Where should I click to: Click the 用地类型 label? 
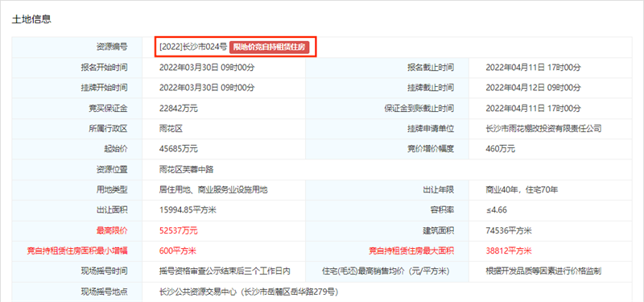(112, 190)
